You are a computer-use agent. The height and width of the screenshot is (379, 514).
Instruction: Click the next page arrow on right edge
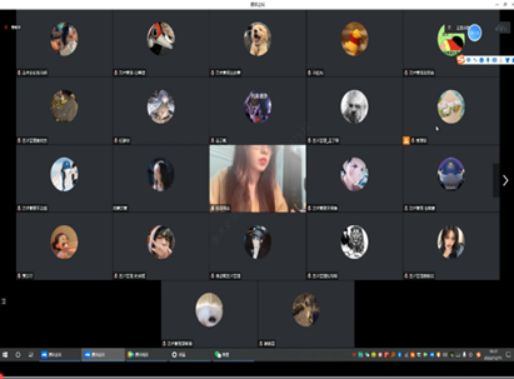(505, 180)
